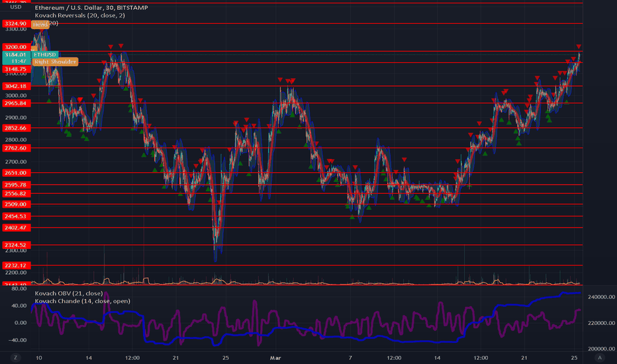Image resolution: width=617 pixels, height=364 pixels.
Task: Select the Kovach Chande indicator legend
Action: [82, 301]
